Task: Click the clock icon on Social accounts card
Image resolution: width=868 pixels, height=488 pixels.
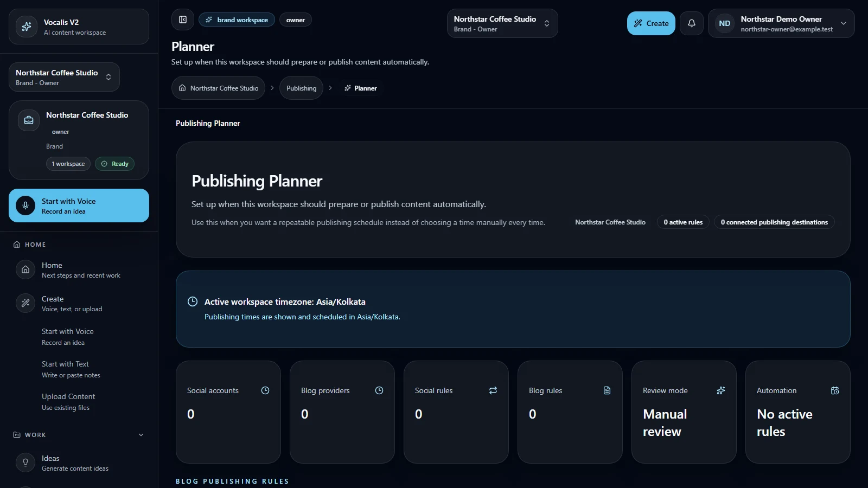Action: click(x=265, y=390)
